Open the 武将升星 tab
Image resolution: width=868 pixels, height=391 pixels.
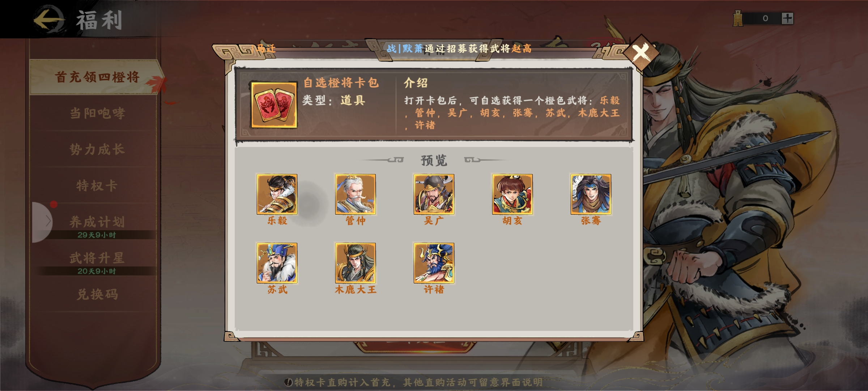click(x=97, y=258)
